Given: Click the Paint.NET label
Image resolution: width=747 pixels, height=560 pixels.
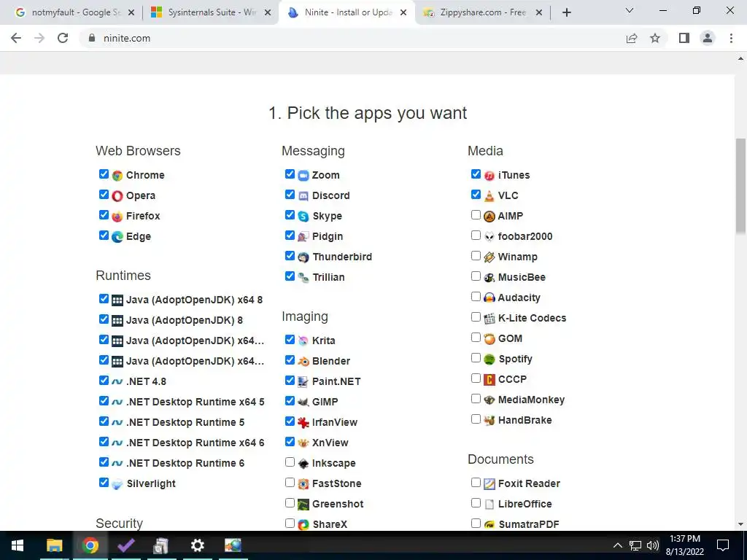Looking at the screenshot, I should pos(336,381).
